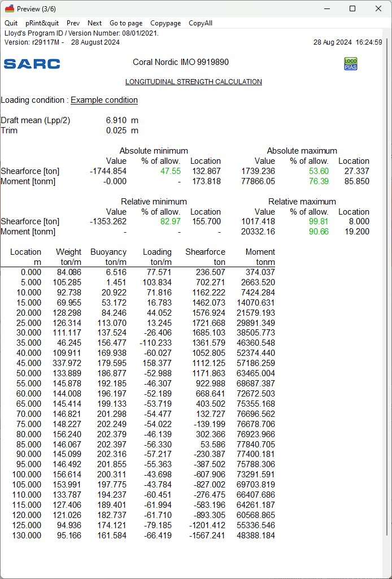Click the Buoyancy column header
This screenshot has width=392, height=579.
click(x=108, y=252)
